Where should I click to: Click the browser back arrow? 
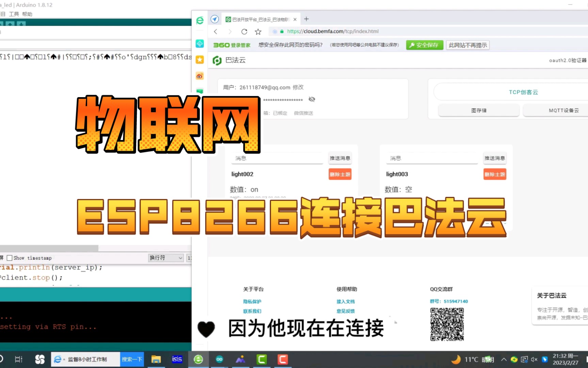click(215, 31)
